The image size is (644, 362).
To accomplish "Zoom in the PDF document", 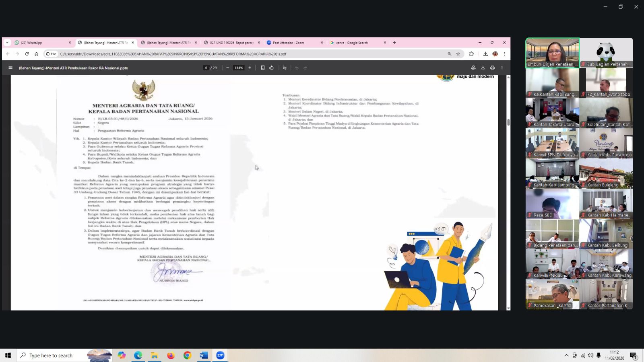I will [250, 68].
